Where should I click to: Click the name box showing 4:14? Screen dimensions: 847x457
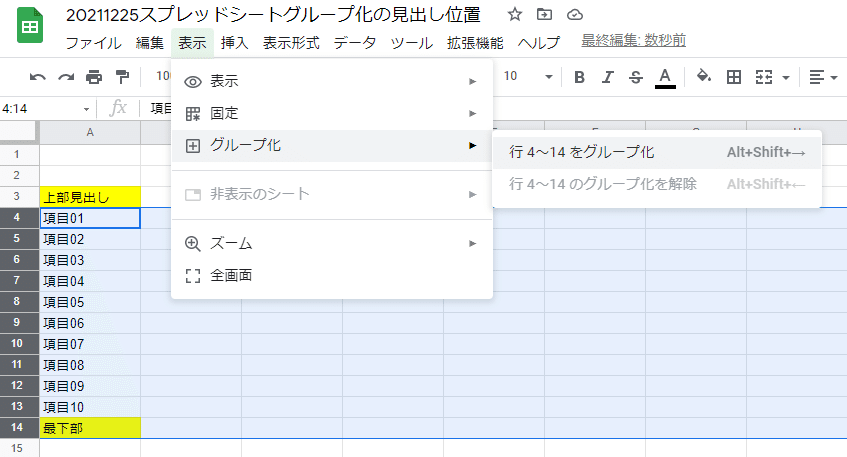pos(41,109)
